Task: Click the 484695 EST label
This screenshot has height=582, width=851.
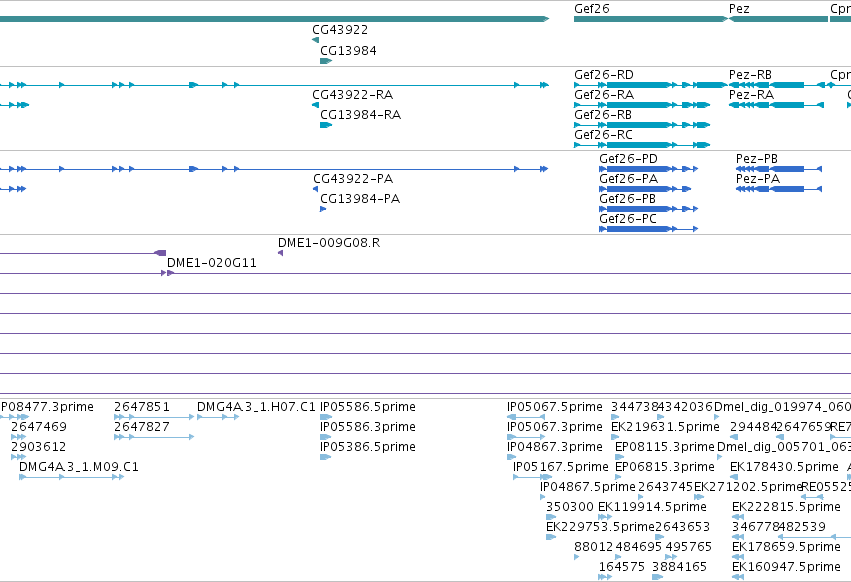Action: tap(639, 547)
